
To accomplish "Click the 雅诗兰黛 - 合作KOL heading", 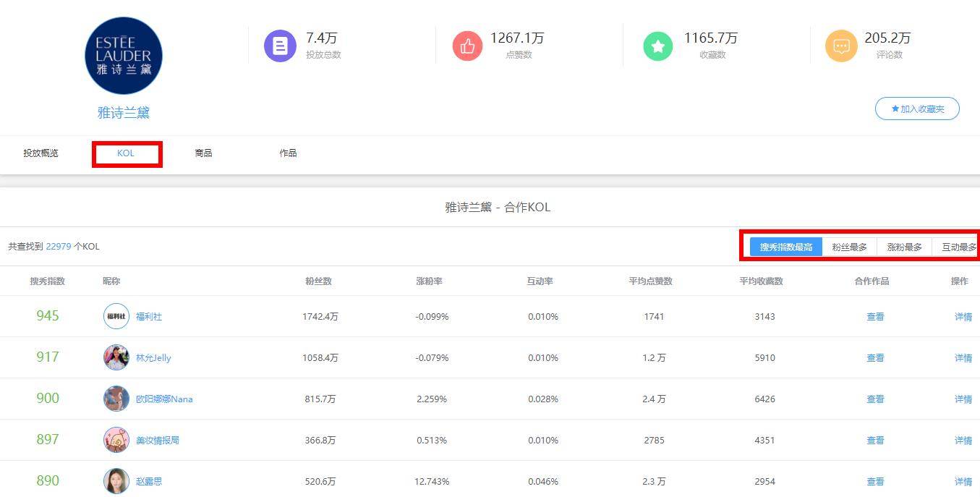I will click(498, 208).
